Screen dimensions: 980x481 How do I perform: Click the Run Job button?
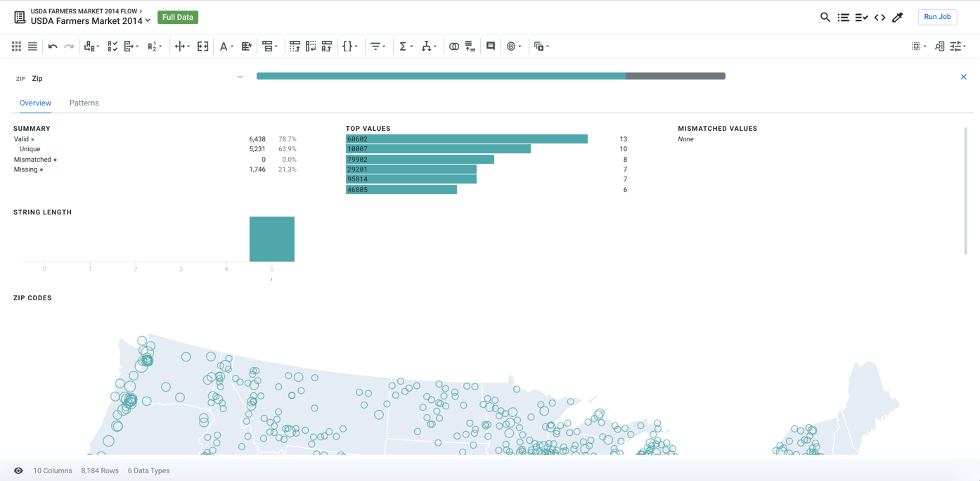(x=937, y=17)
